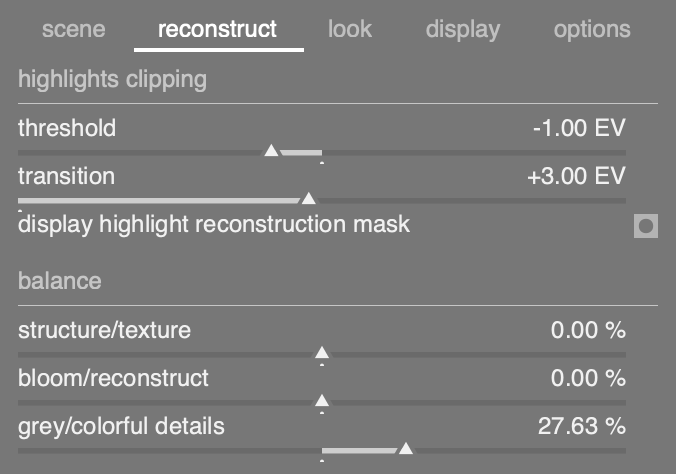Click the display highlight reconstruction mask label
This screenshot has width=676, height=474.
214,224
